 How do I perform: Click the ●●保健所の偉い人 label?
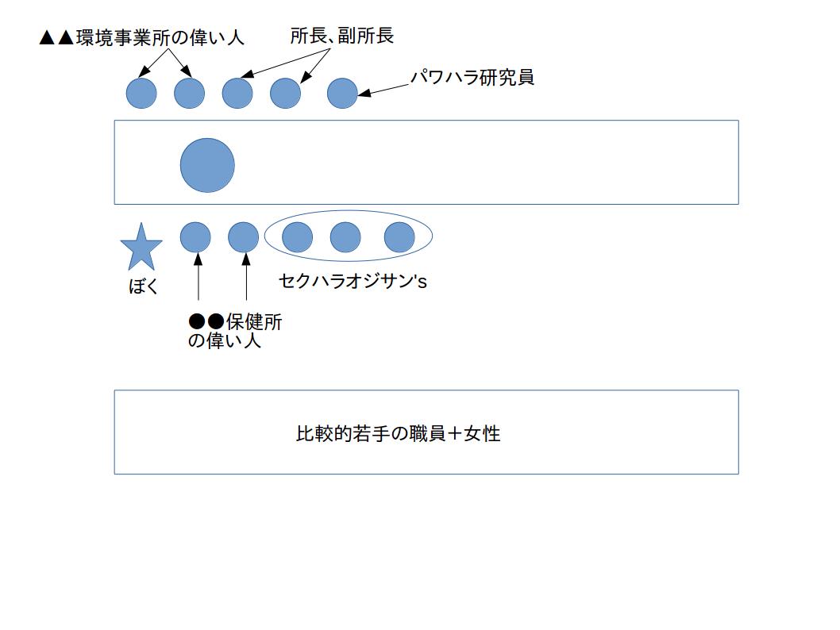(235, 332)
